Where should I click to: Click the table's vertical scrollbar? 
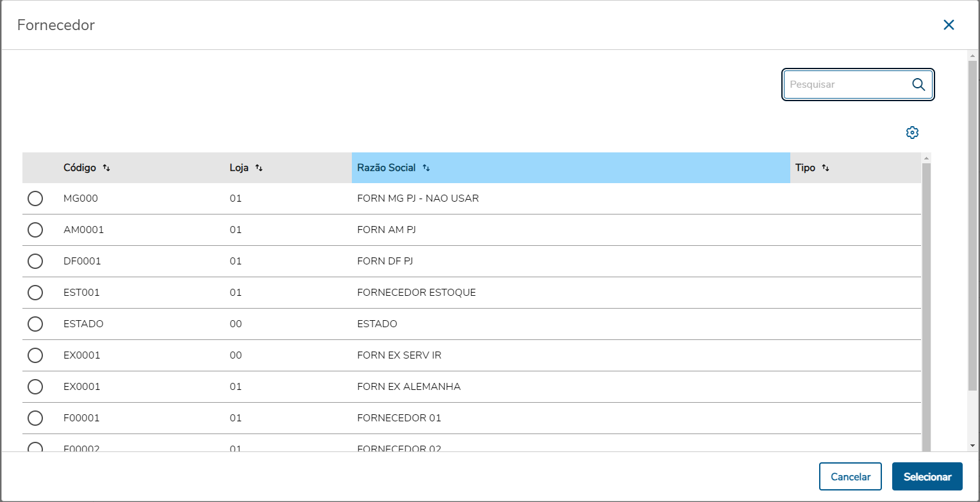[926, 301]
